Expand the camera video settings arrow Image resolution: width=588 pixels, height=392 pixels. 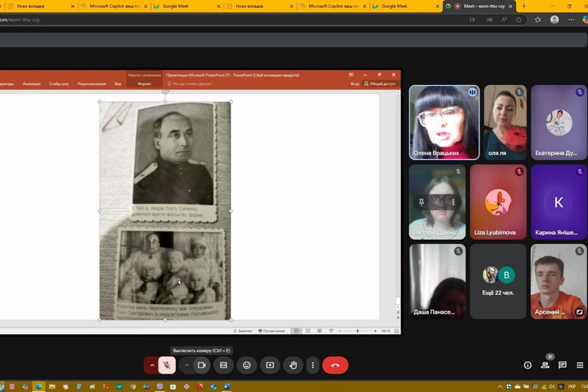pyautogui.click(x=187, y=365)
